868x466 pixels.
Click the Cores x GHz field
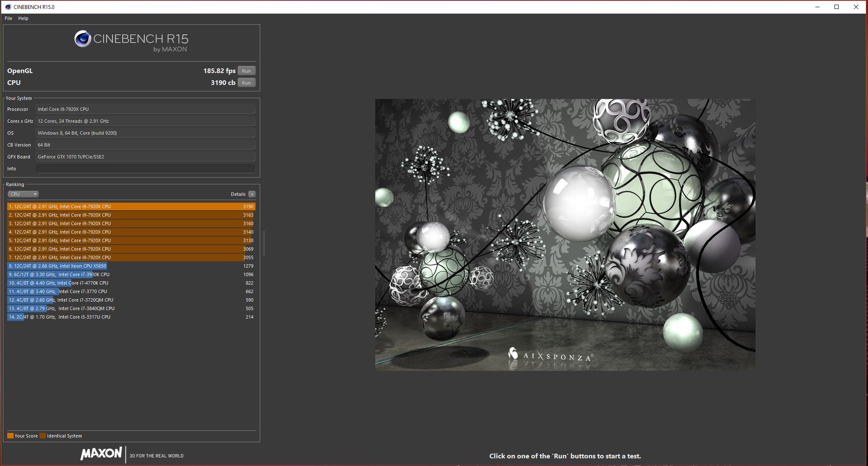(146, 121)
